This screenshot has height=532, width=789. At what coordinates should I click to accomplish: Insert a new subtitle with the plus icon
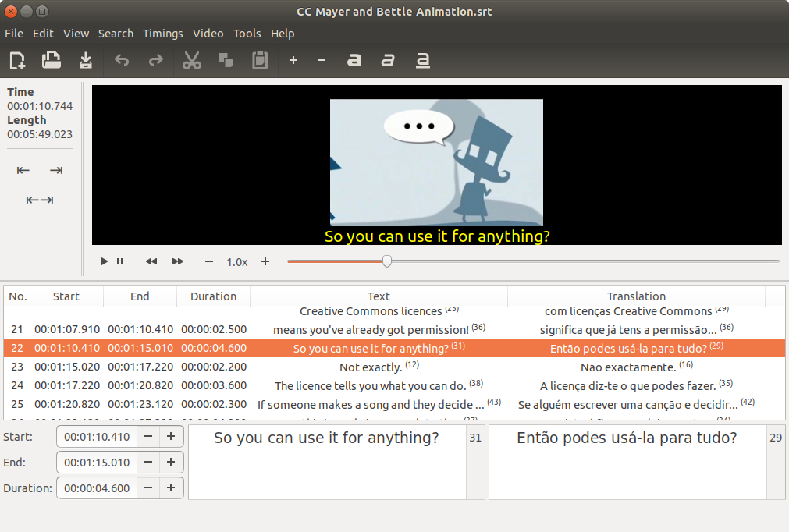[293, 60]
